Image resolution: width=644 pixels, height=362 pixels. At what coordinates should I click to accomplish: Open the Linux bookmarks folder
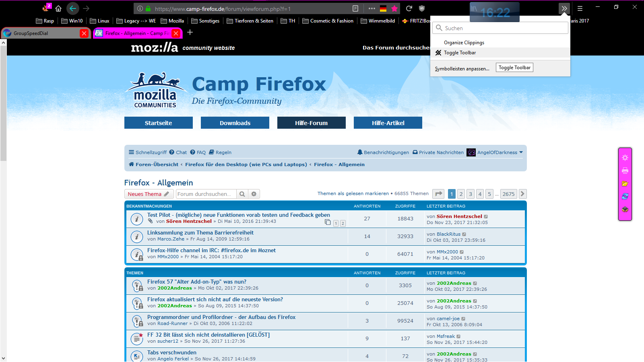99,21
